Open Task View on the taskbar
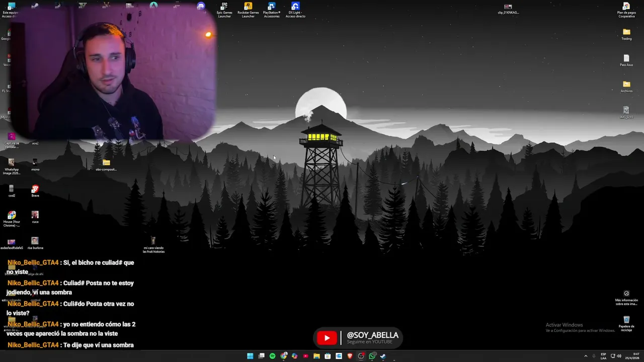Viewport: 644px width, 362px height. [261, 356]
